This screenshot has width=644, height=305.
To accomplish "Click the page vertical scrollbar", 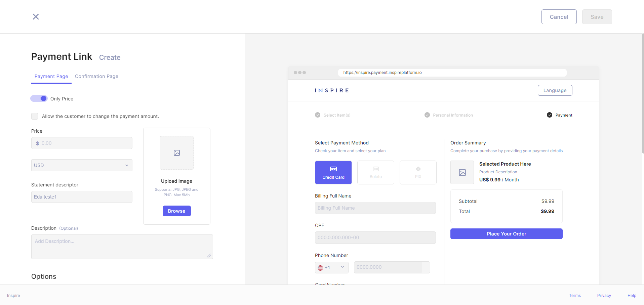I will pos(643,94).
